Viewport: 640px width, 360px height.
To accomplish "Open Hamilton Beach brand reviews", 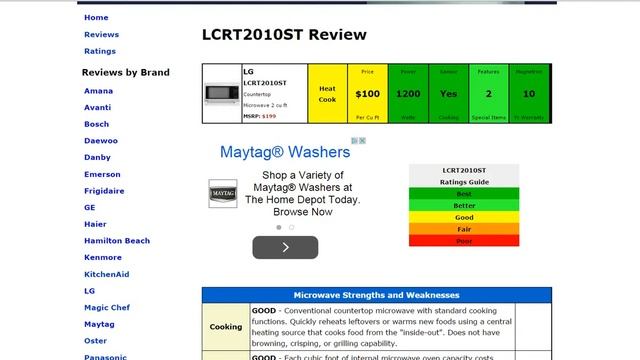I will [117, 241].
